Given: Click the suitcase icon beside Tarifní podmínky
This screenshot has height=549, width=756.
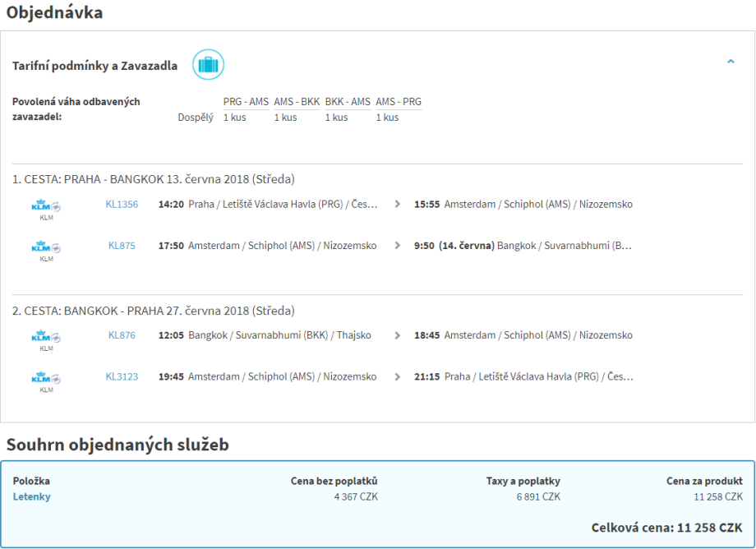Looking at the screenshot, I should pos(208,65).
